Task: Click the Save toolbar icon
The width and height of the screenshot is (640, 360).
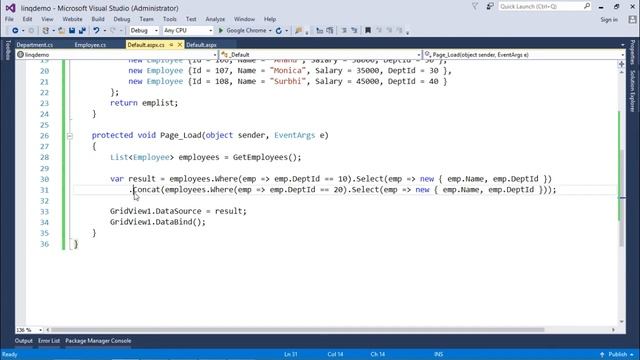Action: (72, 31)
